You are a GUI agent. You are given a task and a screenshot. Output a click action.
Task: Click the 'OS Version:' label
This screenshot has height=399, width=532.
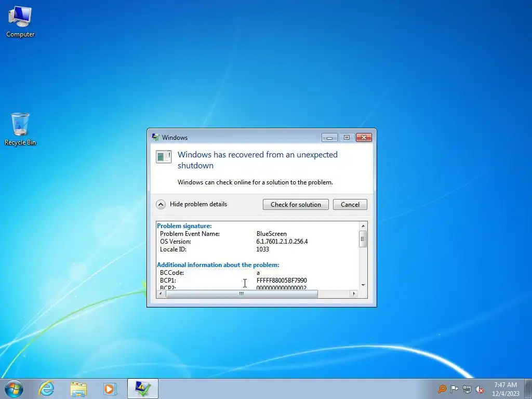pos(176,242)
